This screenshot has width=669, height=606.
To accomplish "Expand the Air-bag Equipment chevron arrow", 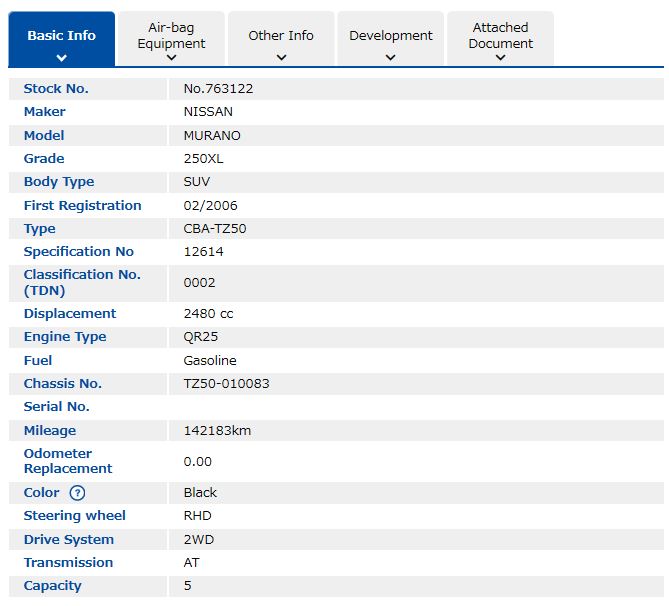I will [171, 59].
